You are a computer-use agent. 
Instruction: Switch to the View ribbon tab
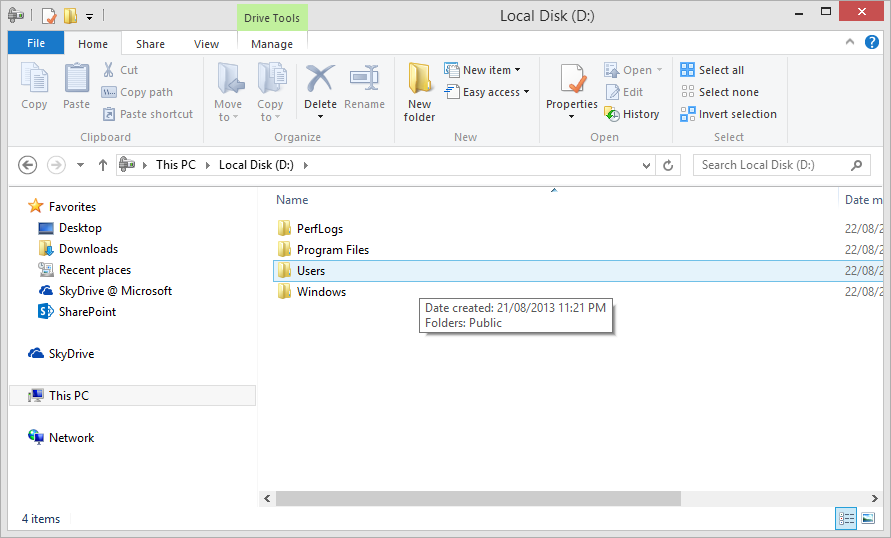pyautogui.click(x=206, y=44)
